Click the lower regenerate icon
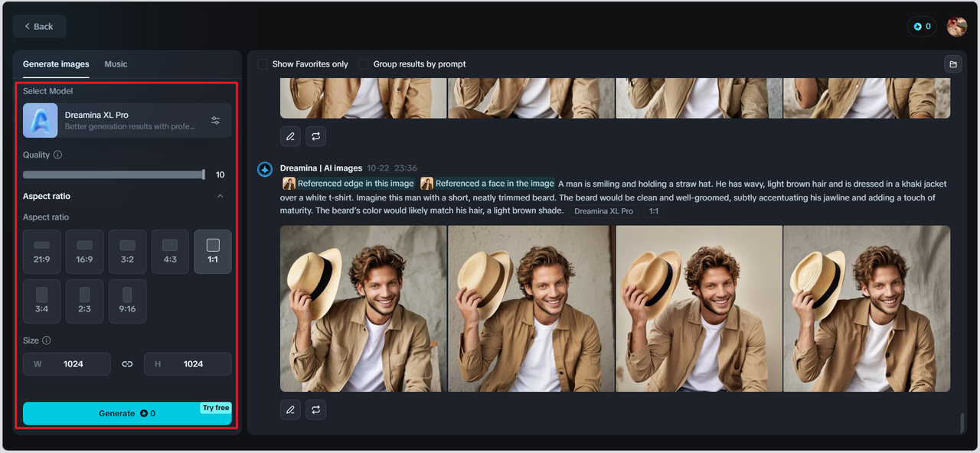 click(x=315, y=410)
